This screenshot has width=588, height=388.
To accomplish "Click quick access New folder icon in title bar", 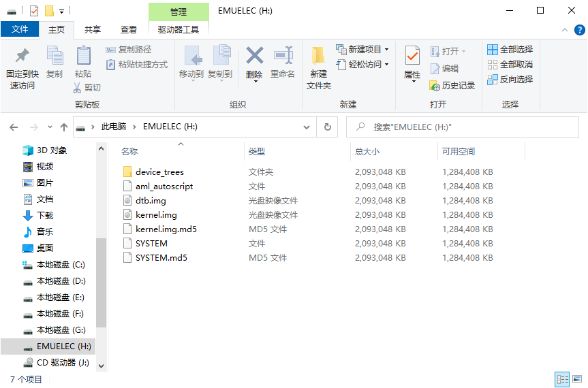I will (49, 11).
